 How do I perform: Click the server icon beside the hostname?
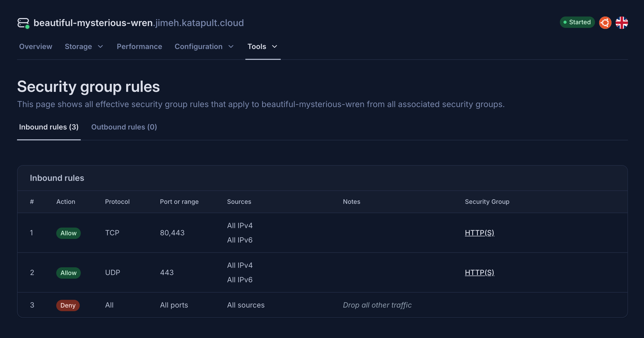(x=23, y=23)
